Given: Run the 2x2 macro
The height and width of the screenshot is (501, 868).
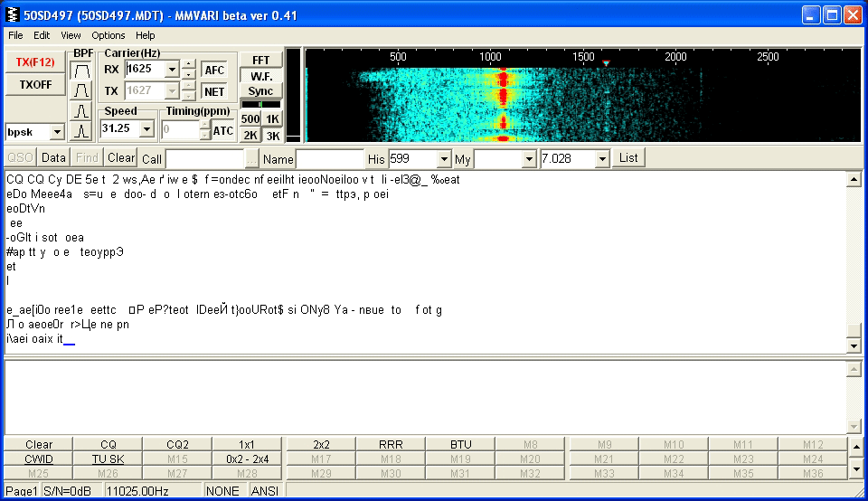Looking at the screenshot, I should tap(322, 445).
